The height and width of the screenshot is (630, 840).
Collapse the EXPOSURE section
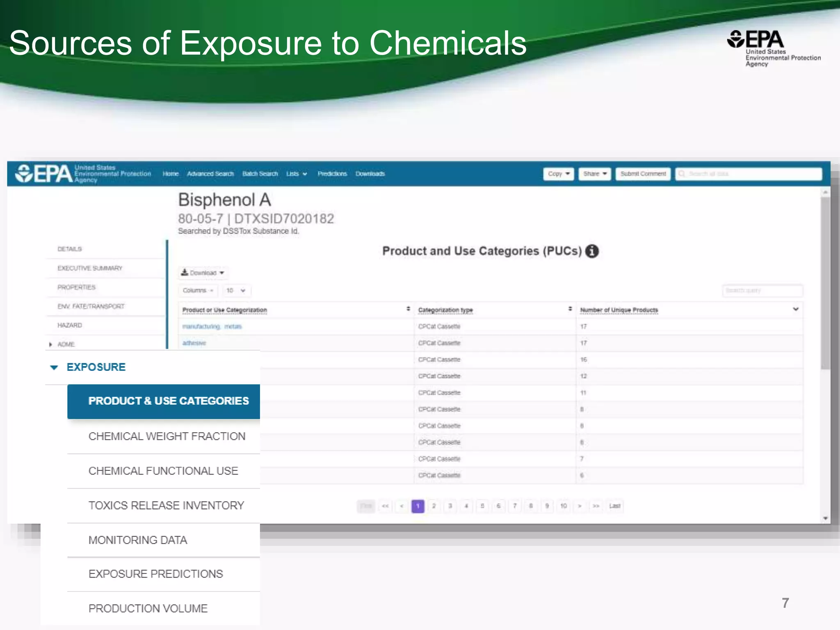[54, 367]
